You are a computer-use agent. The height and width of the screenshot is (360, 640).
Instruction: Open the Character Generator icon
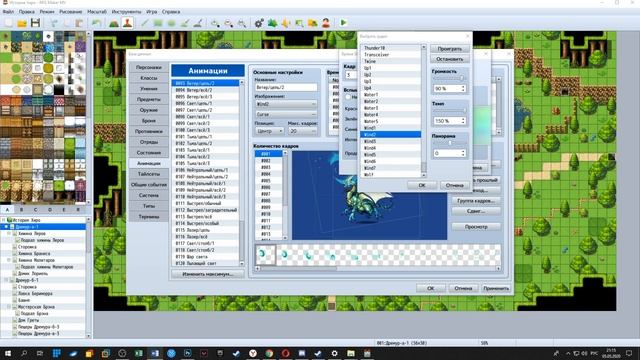(x=326, y=23)
